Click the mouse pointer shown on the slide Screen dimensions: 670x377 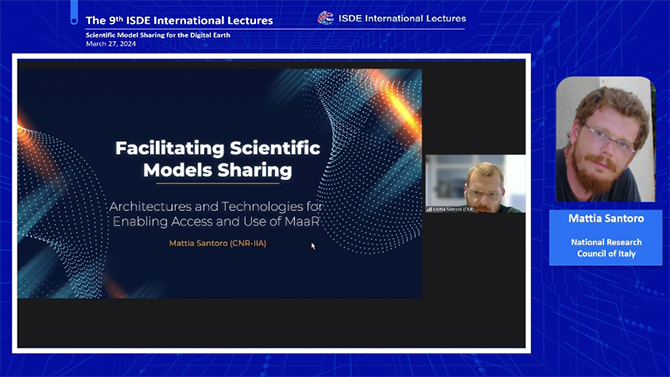pos(313,246)
